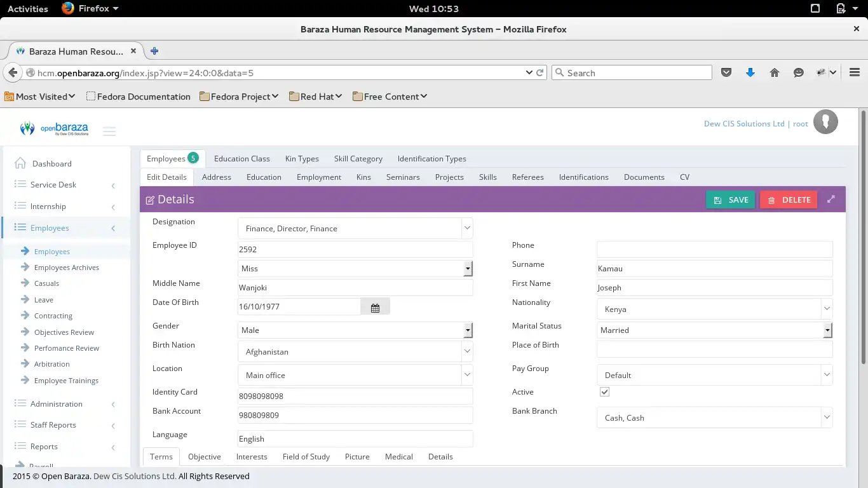This screenshot has width=868, height=488.
Task: Open the Kin Types tab
Action: (x=302, y=158)
